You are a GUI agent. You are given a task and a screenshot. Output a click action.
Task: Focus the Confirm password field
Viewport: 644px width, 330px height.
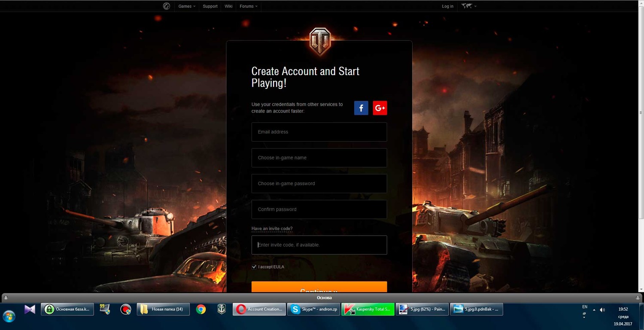(319, 209)
